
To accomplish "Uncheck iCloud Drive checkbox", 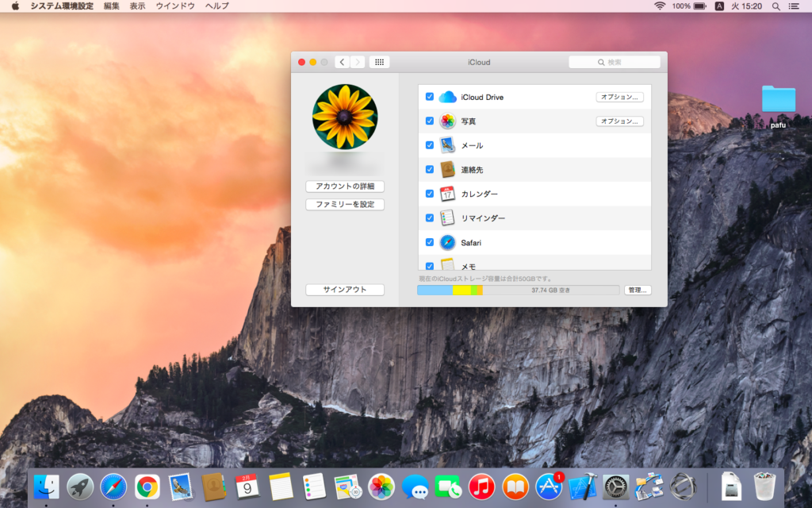I will tap(429, 96).
